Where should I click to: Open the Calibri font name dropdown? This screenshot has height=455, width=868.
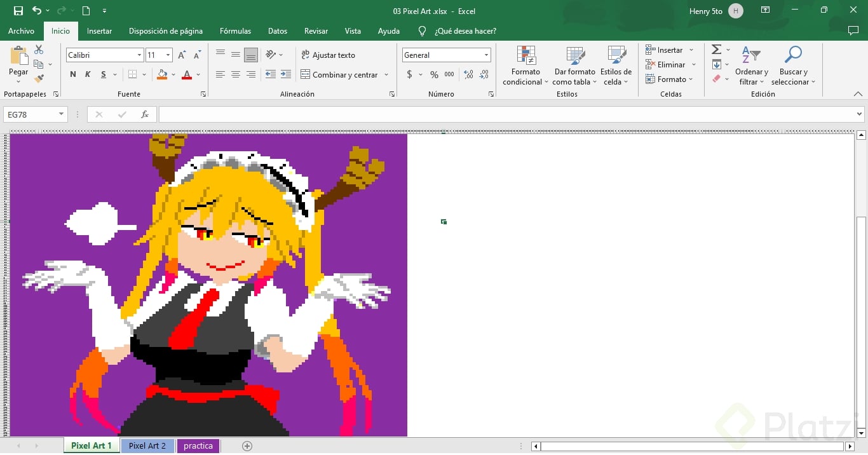pos(139,55)
